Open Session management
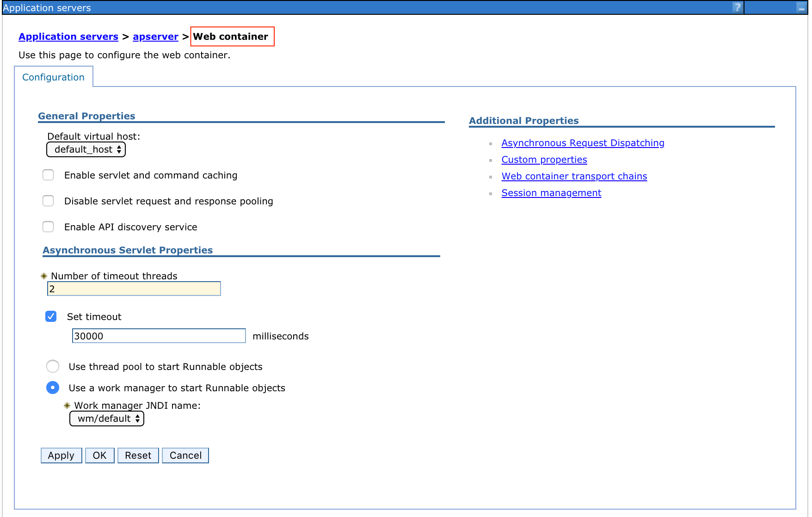 point(551,193)
